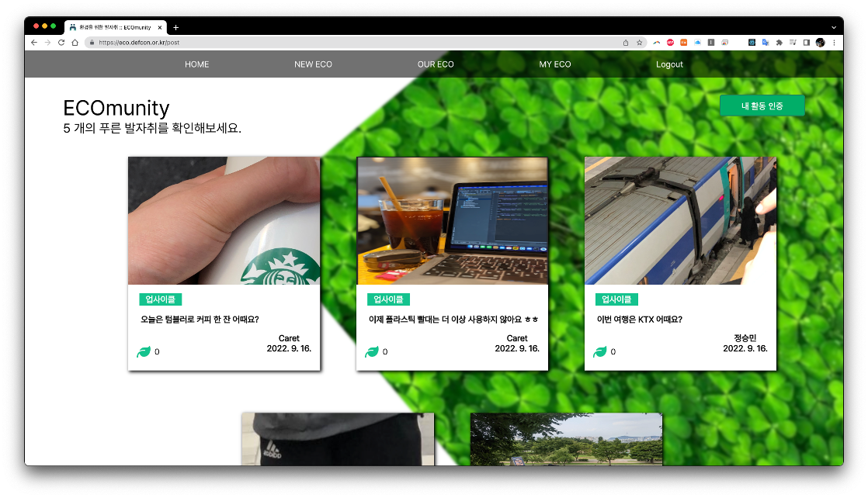This screenshot has height=498, width=868.
Task: Open the Chrome profile avatar
Action: (x=821, y=43)
